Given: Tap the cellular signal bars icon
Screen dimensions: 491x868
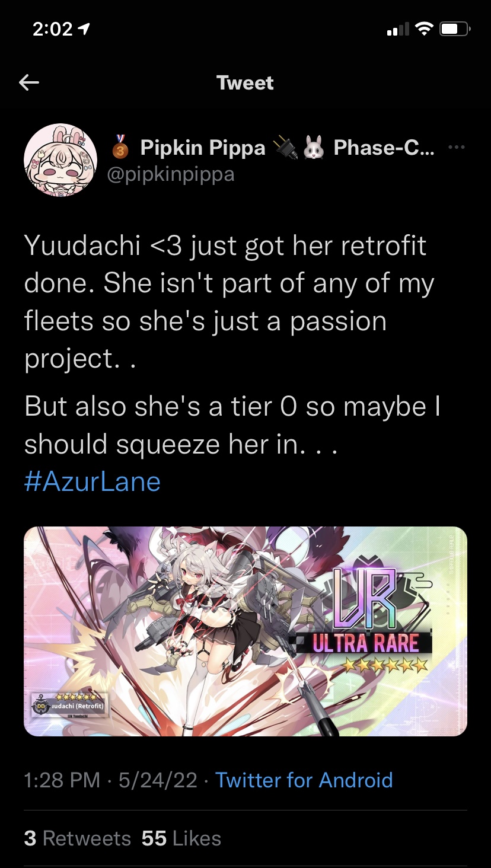Looking at the screenshot, I should [398, 29].
